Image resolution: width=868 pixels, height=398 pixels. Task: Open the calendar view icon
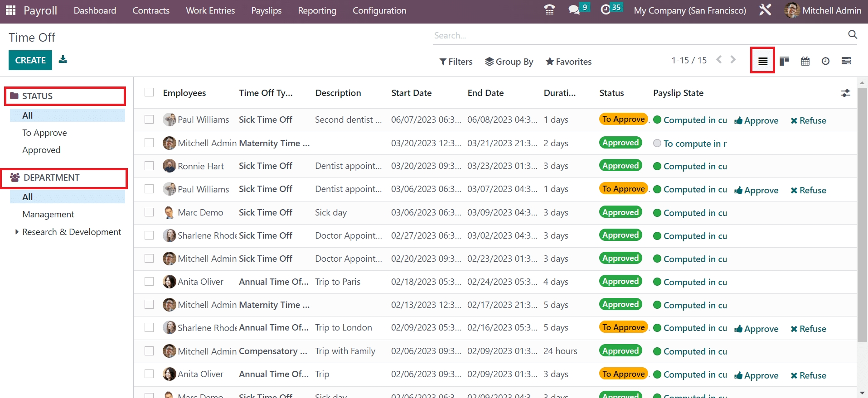click(805, 61)
